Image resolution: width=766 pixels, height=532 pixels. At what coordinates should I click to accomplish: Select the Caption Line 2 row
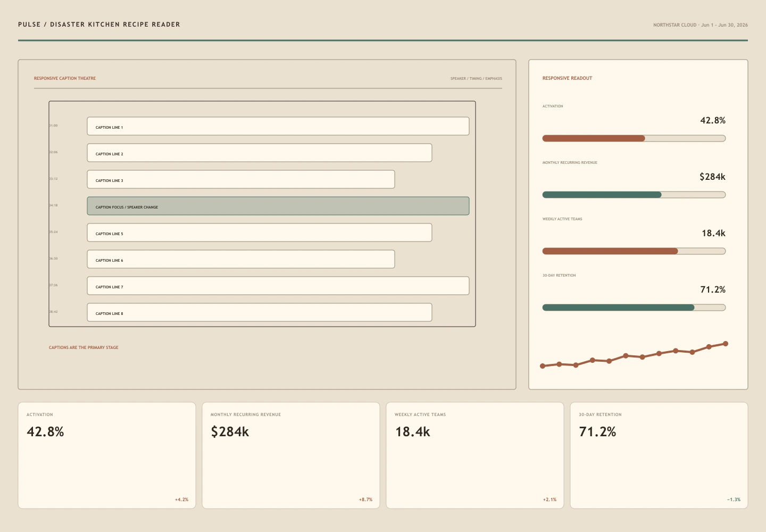click(260, 153)
